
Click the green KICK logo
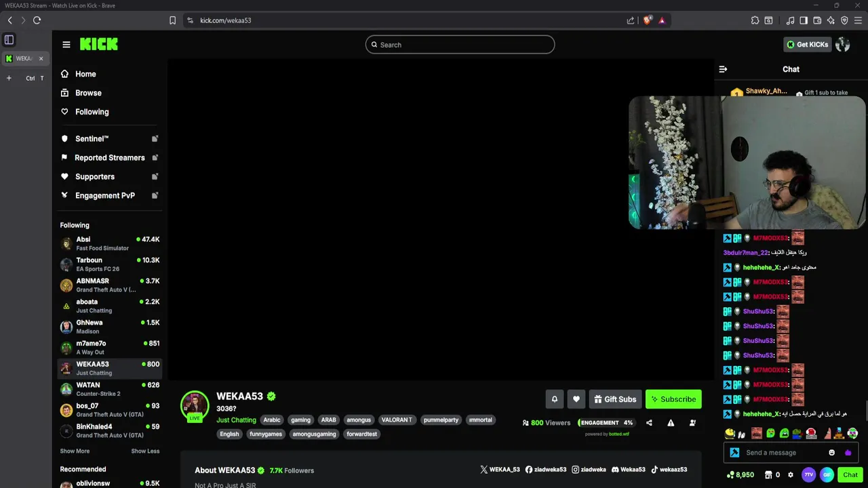pos(99,44)
